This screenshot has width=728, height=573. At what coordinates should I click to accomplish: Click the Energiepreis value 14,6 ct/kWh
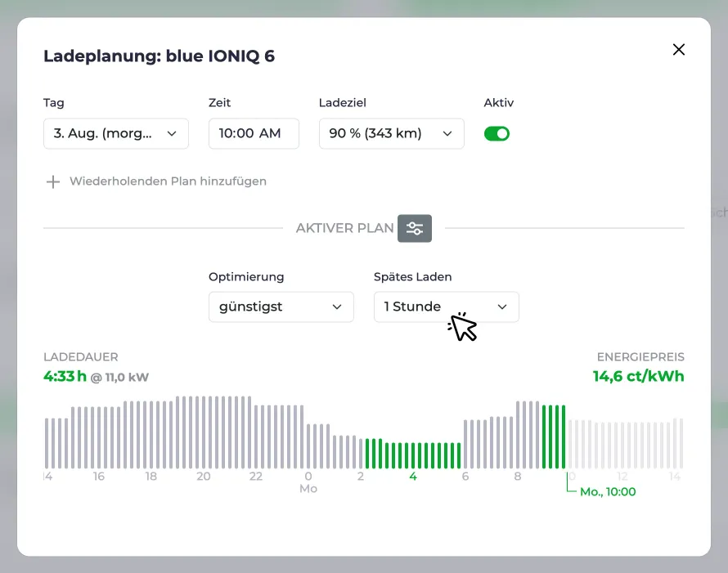click(x=638, y=376)
